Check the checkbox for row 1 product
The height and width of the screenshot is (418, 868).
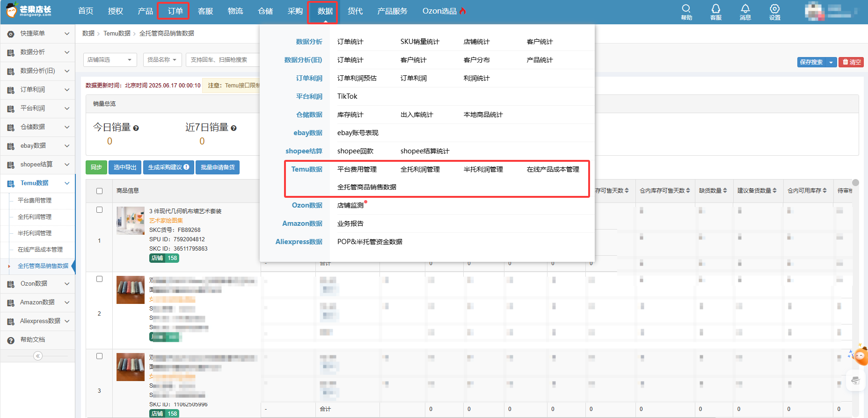click(99, 210)
